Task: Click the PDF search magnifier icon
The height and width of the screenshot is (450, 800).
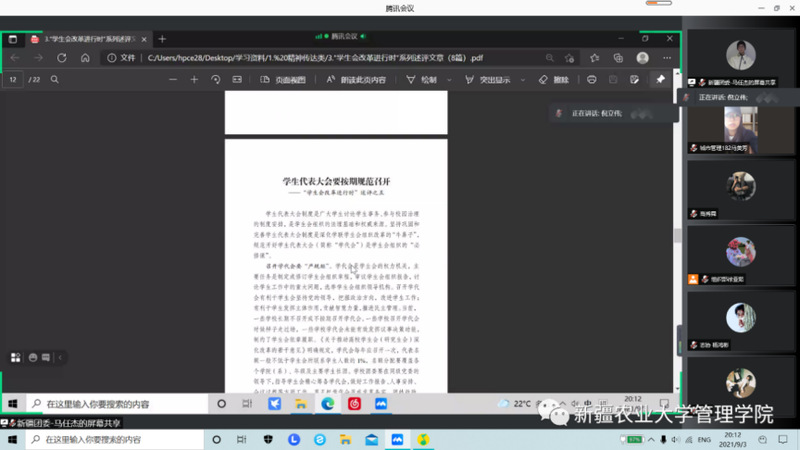Action: 55,79
